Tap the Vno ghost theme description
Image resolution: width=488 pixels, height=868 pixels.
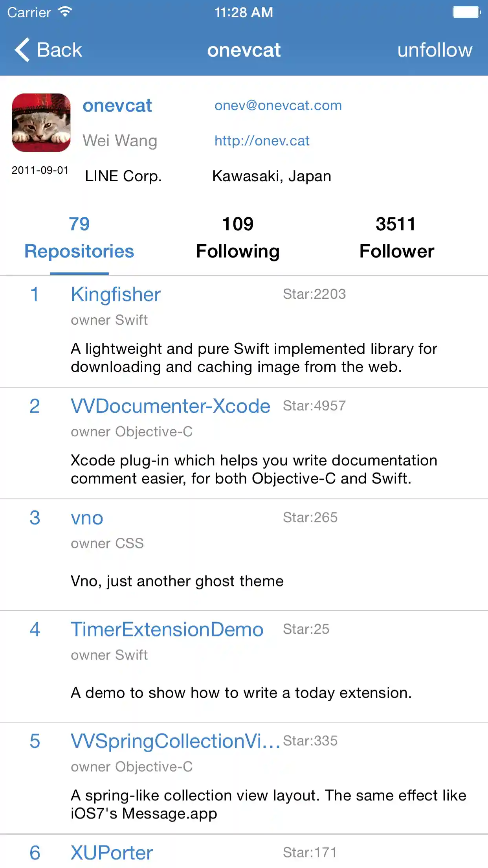click(177, 581)
